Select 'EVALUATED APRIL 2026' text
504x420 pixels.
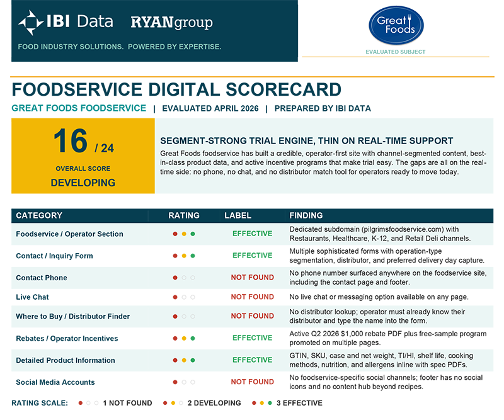pos(210,108)
